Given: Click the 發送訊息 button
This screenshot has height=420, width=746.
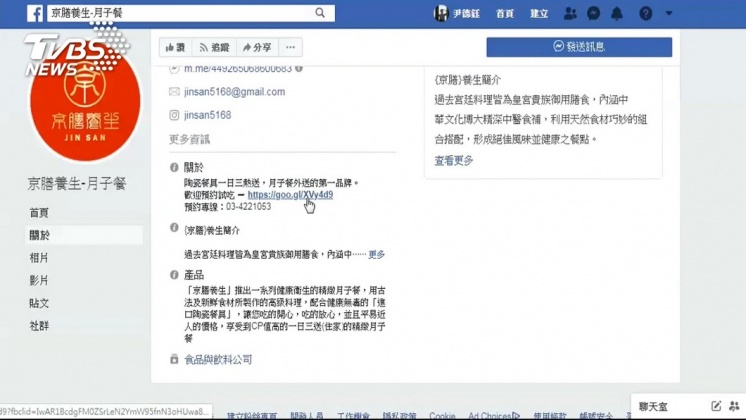Looking at the screenshot, I should click(x=579, y=47).
